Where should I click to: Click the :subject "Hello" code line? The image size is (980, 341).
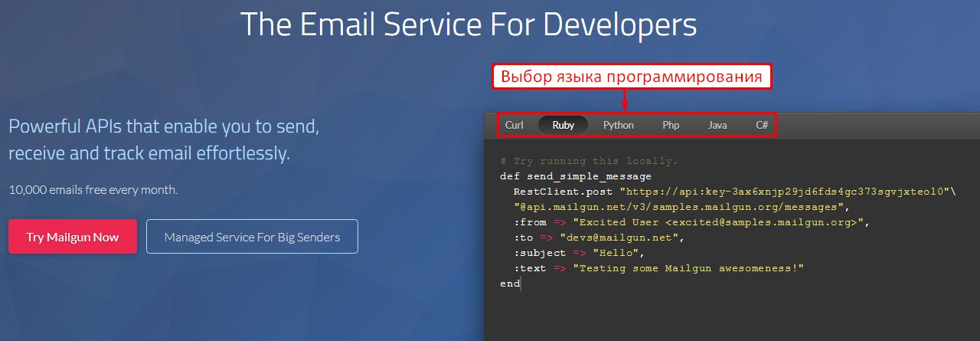[580, 253]
